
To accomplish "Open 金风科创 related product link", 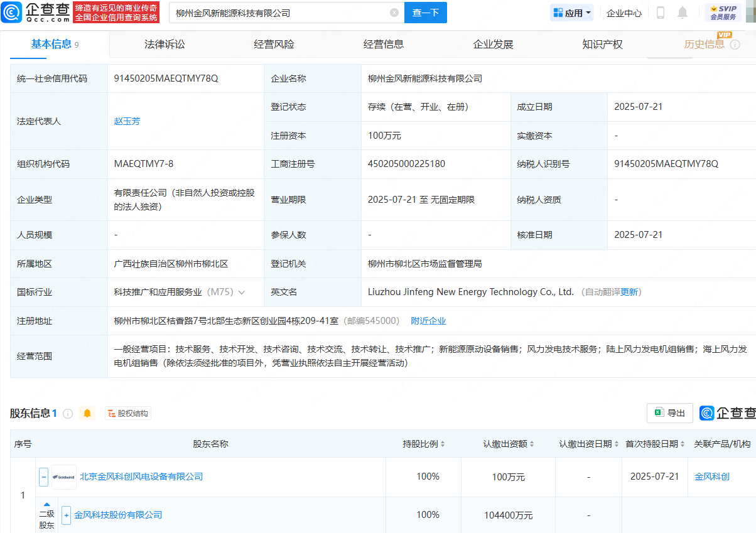I will [x=712, y=476].
